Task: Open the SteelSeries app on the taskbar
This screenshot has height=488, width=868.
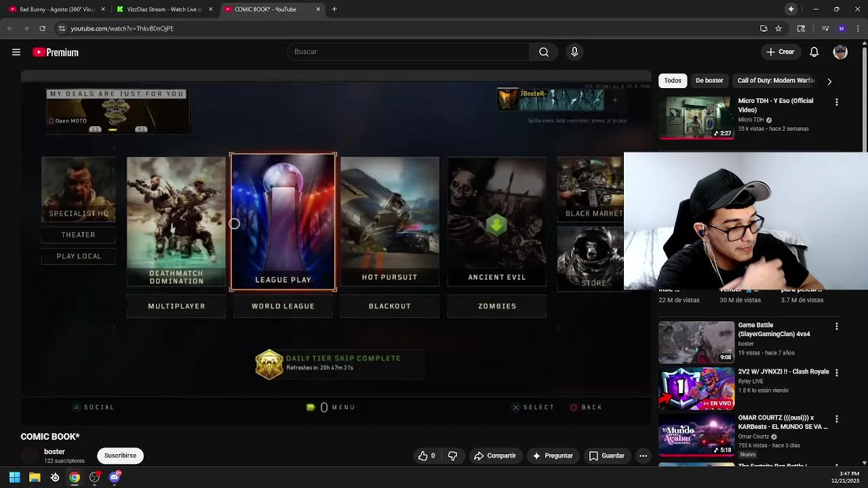Action: pos(55,477)
